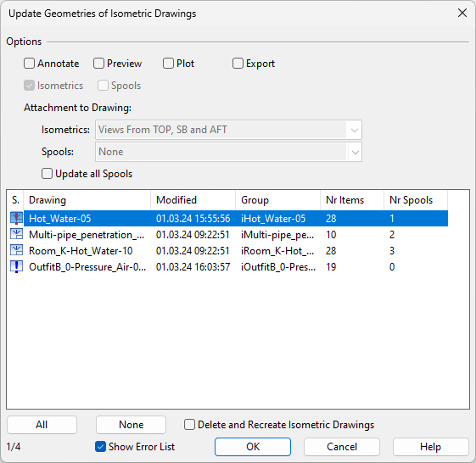Enable the Annotate checkbox

[29, 64]
